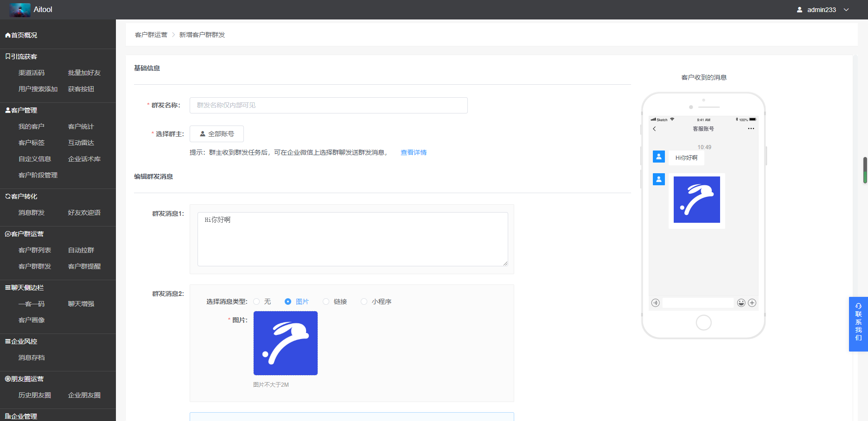Click the emoji icon in phone preview

click(741, 303)
